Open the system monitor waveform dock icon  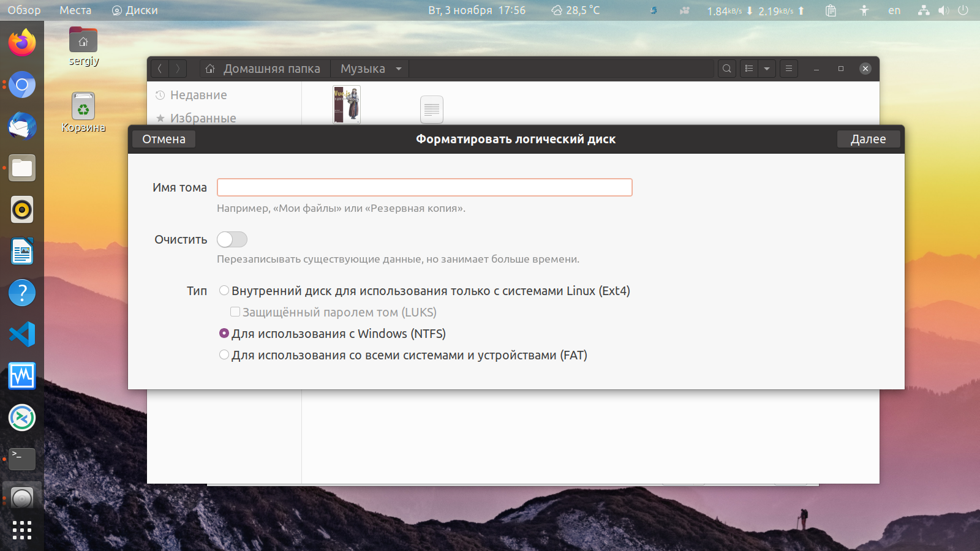click(22, 376)
